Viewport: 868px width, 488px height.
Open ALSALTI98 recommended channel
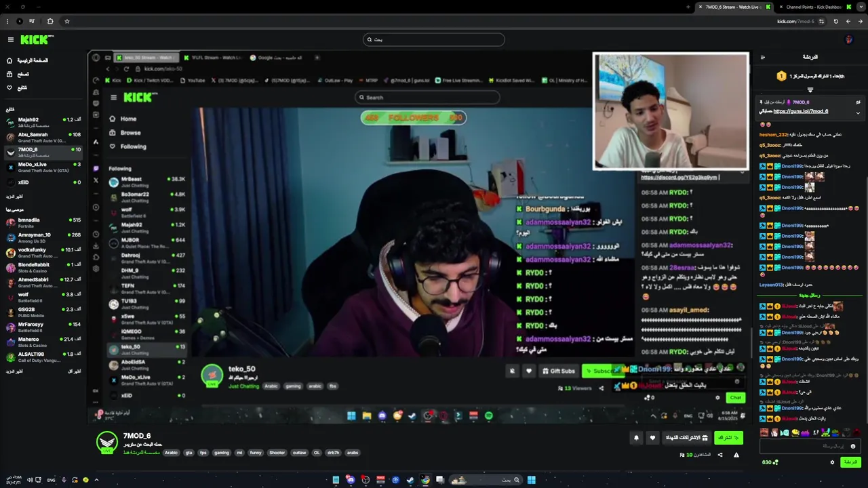[x=43, y=357]
